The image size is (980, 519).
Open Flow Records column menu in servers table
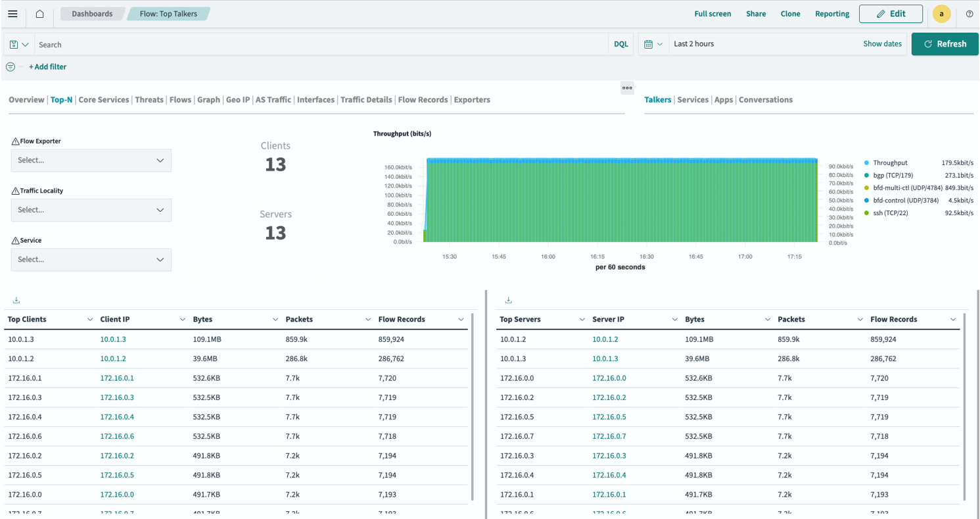pyautogui.click(x=953, y=320)
